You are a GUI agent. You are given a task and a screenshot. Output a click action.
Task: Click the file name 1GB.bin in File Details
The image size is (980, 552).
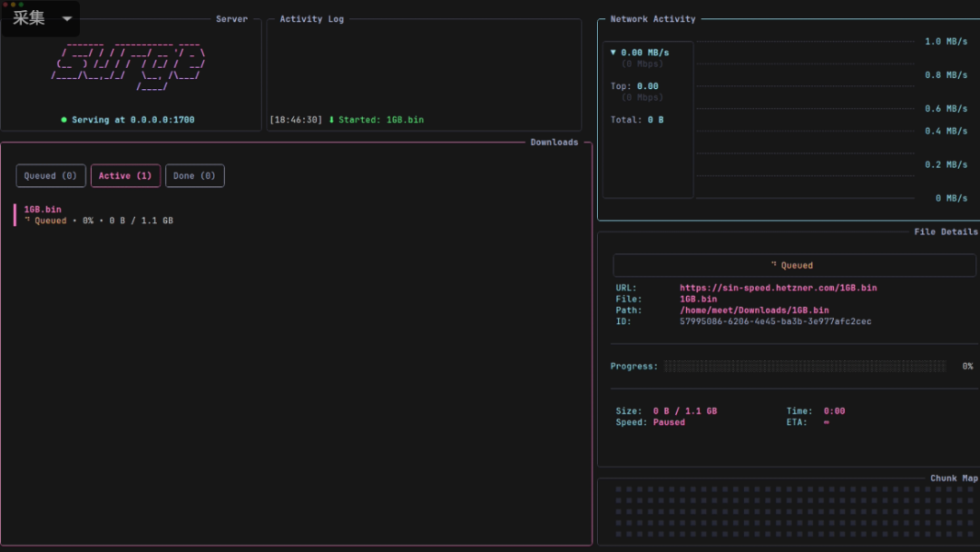point(698,300)
